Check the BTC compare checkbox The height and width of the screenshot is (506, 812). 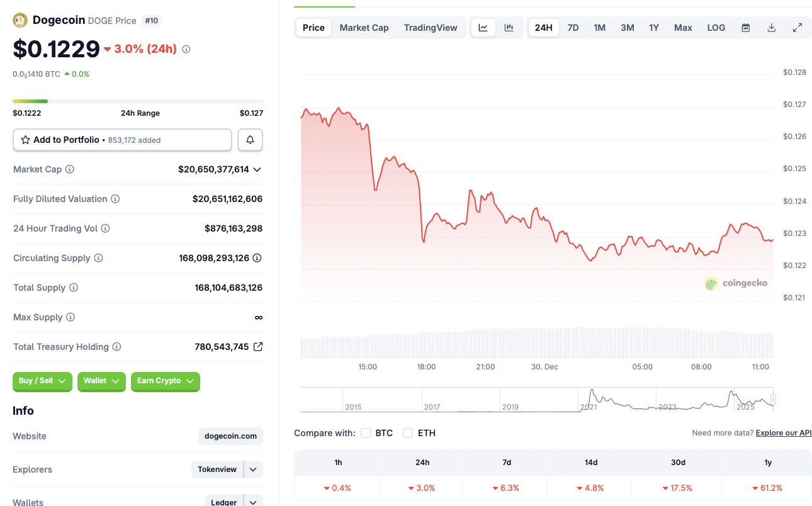(x=366, y=433)
